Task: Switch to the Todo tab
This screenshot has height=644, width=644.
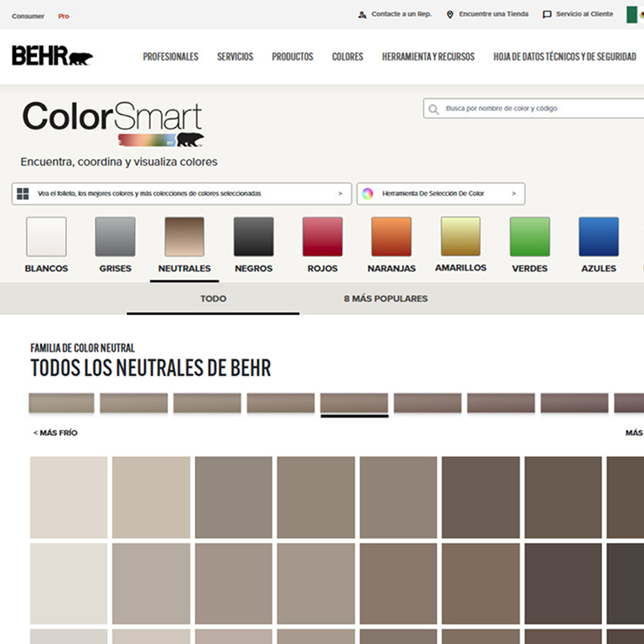Action: click(213, 299)
